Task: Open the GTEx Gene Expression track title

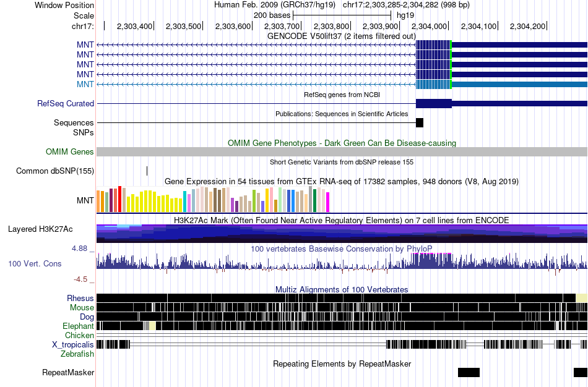Action: coord(342,182)
